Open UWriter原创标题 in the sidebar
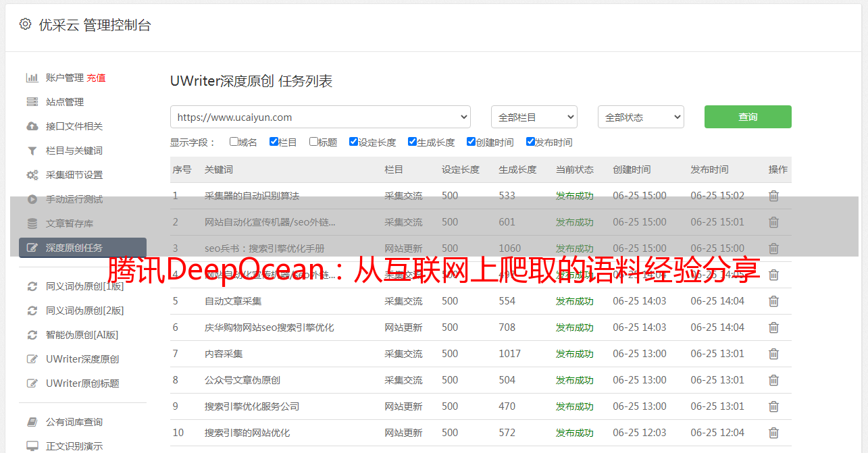Image resolution: width=868 pixels, height=453 pixels. pyautogui.click(x=82, y=383)
